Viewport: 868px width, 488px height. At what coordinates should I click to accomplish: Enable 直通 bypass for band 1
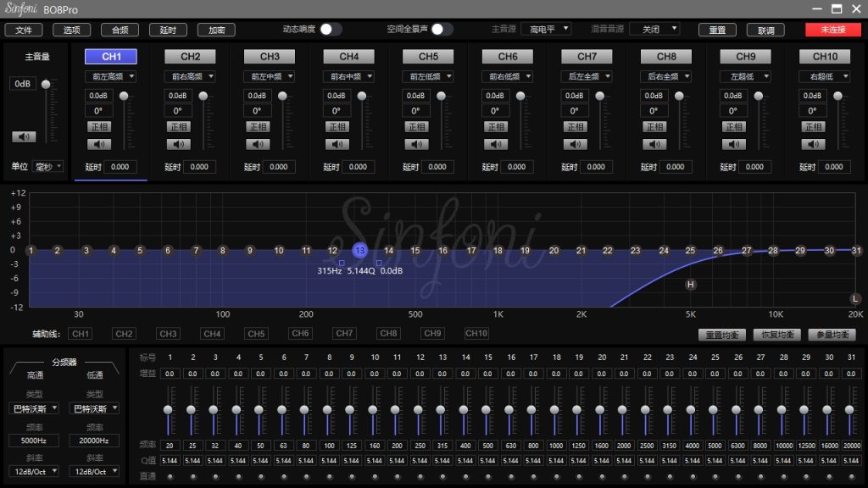pos(170,476)
